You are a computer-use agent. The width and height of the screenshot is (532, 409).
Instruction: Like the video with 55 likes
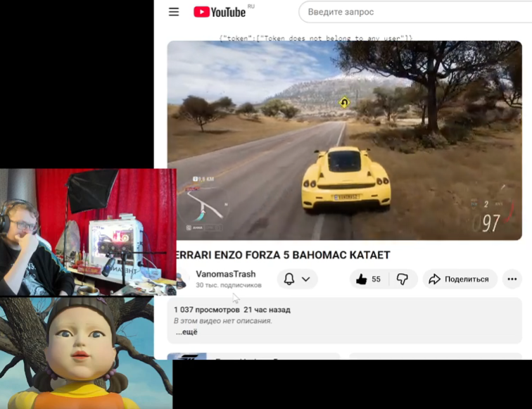369,279
